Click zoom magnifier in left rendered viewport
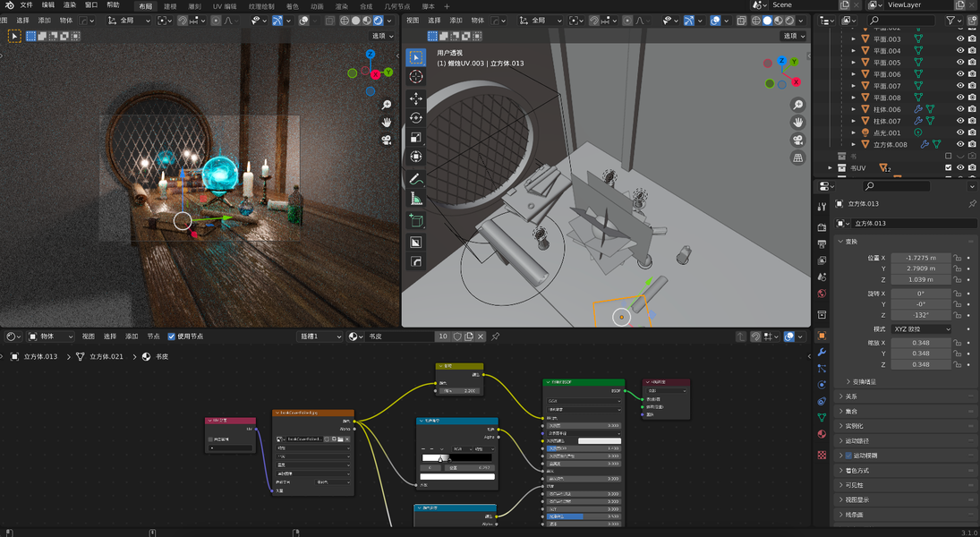This screenshot has height=537, width=980. coord(387,105)
